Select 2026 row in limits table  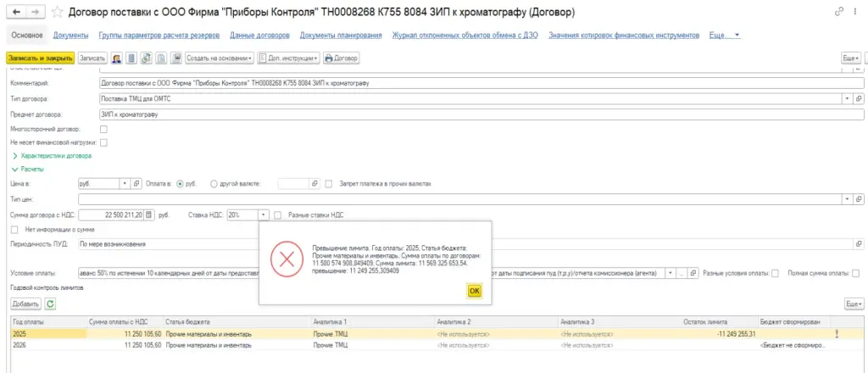coord(437,345)
